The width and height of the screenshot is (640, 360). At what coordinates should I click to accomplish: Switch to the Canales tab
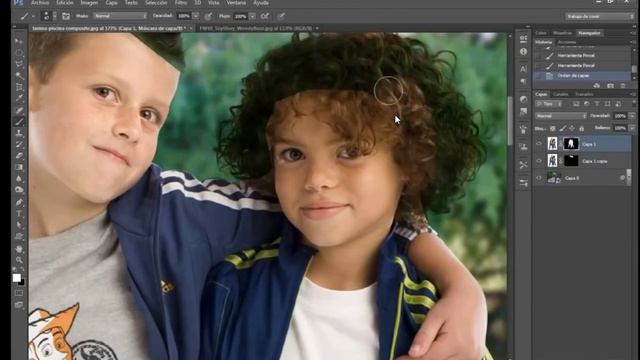561,94
